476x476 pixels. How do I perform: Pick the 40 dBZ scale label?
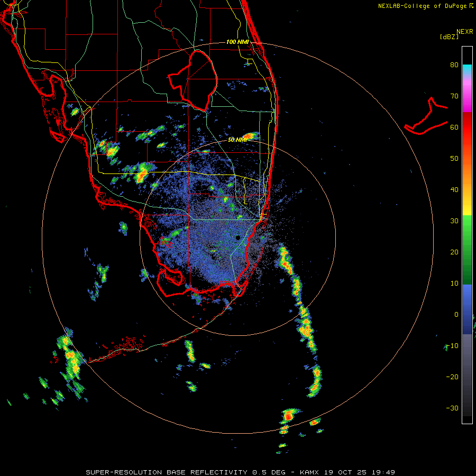pos(454,190)
